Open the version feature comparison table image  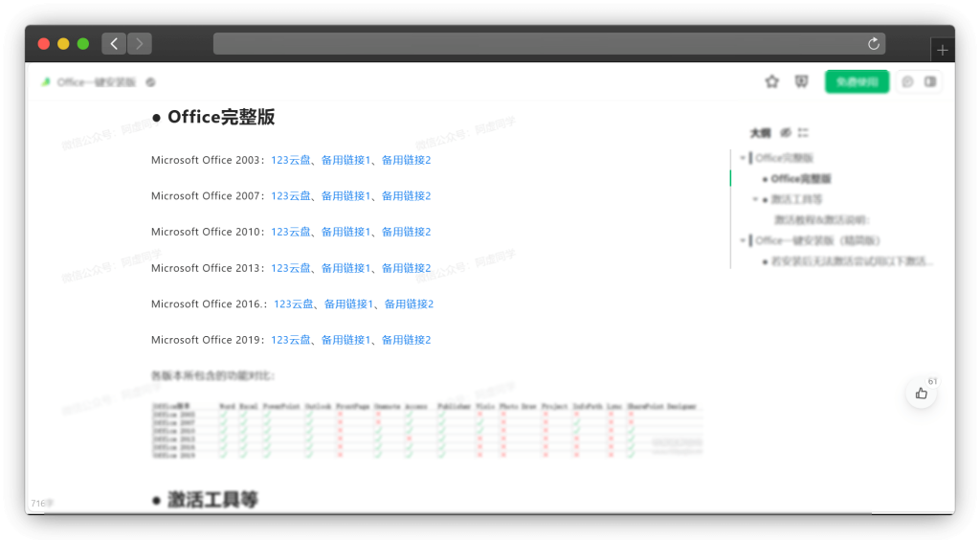tap(427, 431)
